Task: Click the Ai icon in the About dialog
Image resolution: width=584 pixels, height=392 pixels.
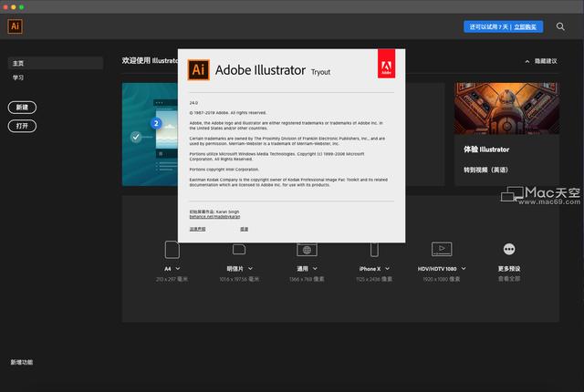Action: [x=199, y=69]
